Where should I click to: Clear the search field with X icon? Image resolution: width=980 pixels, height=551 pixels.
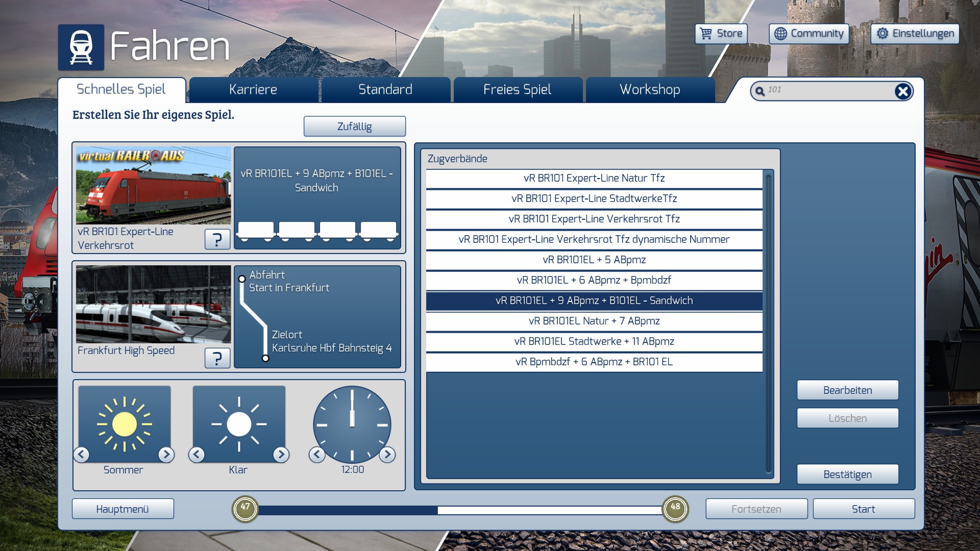pos(902,91)
